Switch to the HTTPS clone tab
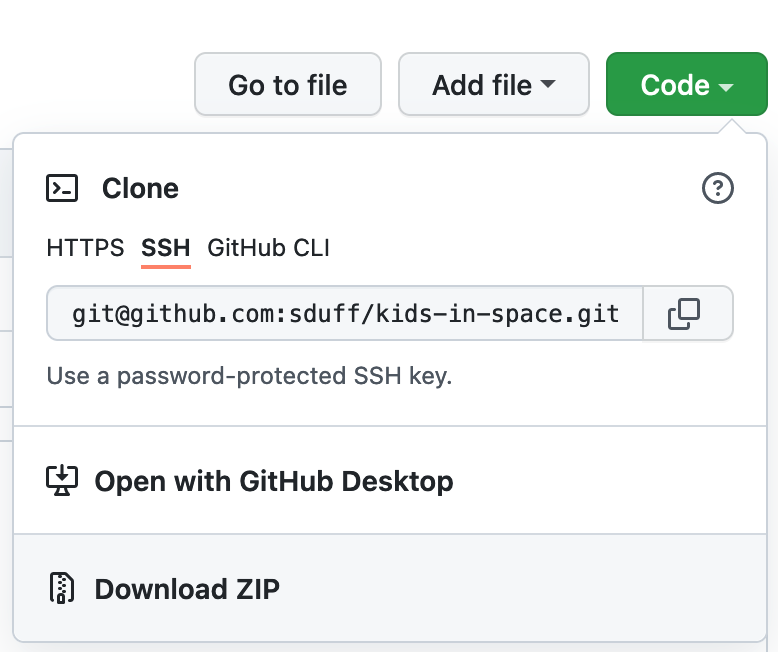Image resolution: width=778 pixels, height=652 pixels. 85,248
